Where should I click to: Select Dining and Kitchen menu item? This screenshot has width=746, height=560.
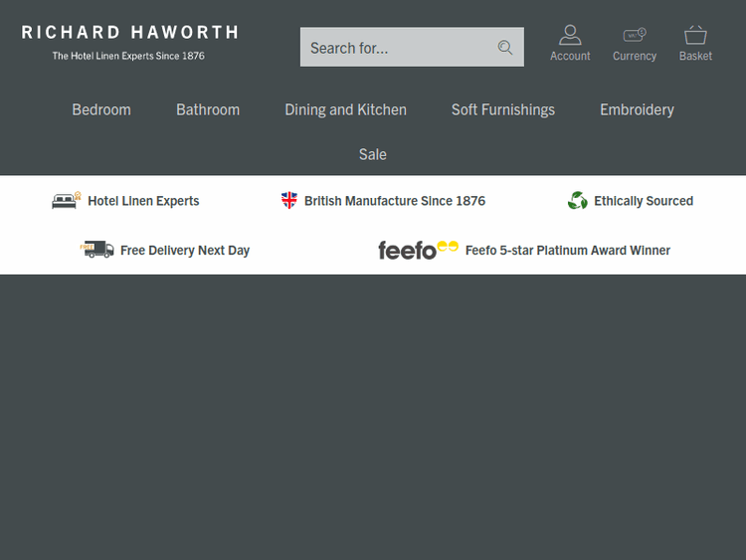coord(345,109)
